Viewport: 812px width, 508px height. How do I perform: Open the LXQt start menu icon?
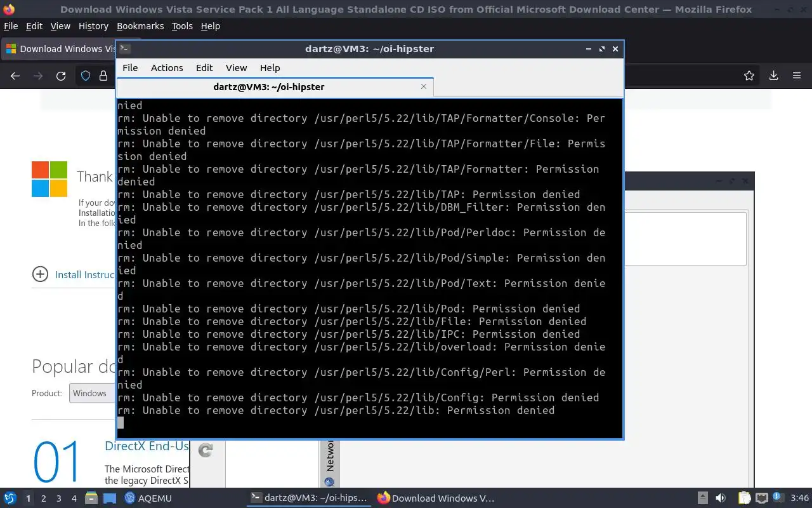(x=10, y=498)
